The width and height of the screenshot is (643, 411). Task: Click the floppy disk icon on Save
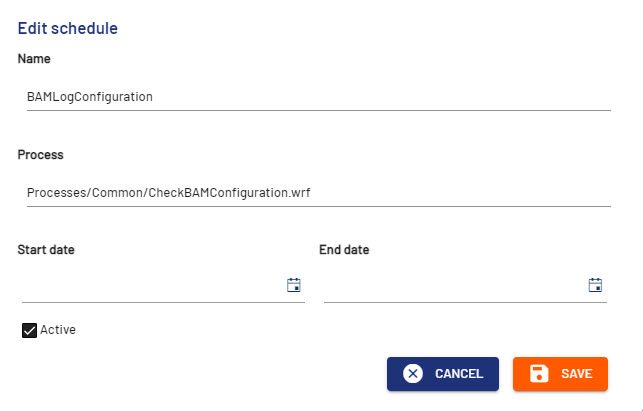click(538, 373)
